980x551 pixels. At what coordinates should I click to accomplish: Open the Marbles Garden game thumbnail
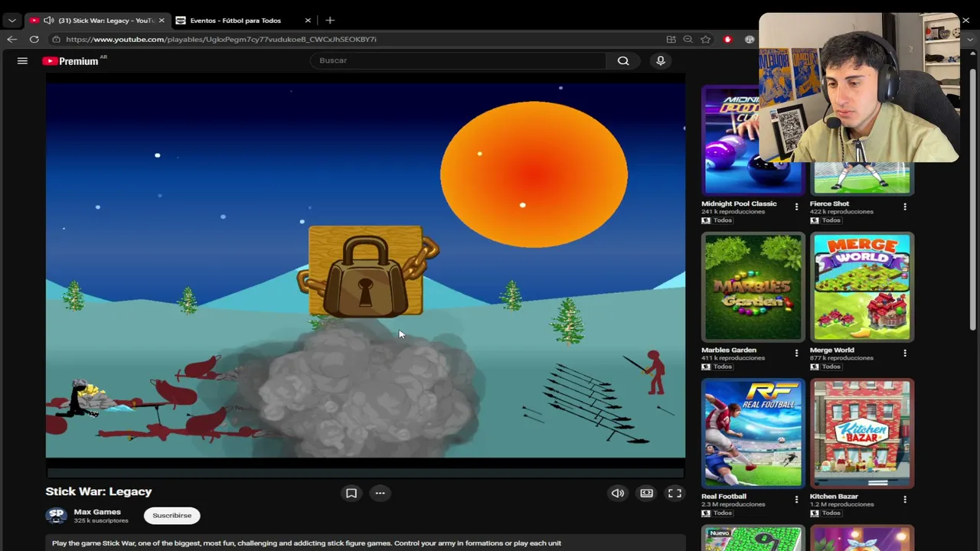coord(753,287)
